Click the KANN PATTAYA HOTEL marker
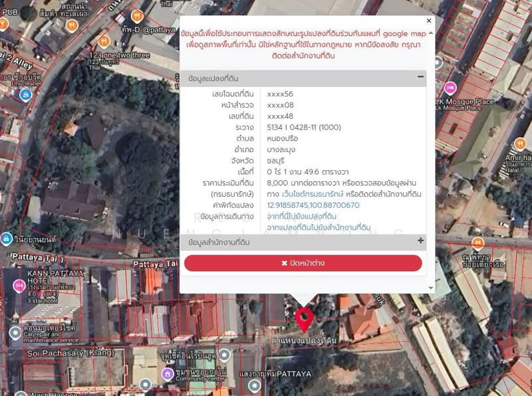This screenshot has width=532, height=396. pyautogui.click(x=18, y=285)
